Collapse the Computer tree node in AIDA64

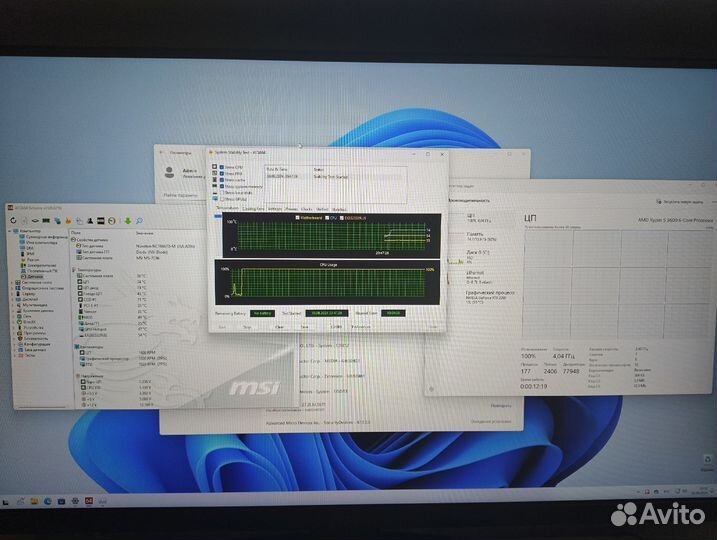click(11, 230)
